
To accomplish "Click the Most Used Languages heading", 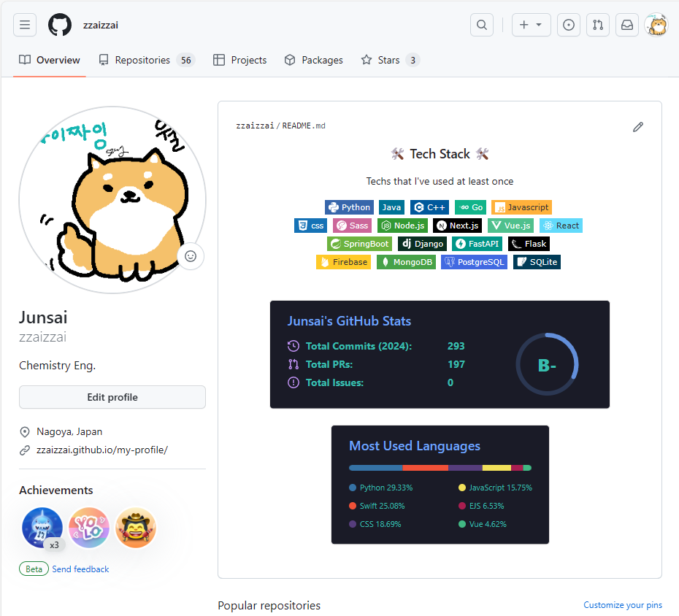I will pos(415,446).
